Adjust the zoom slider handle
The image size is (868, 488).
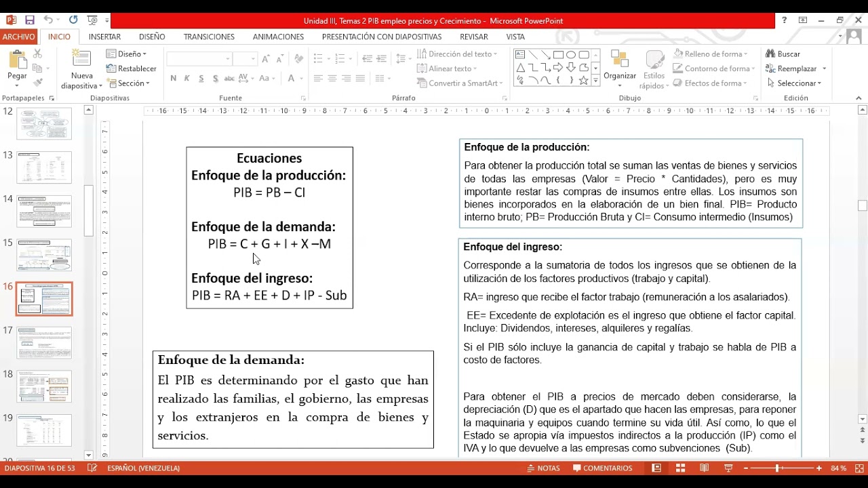tap(777, 468)
